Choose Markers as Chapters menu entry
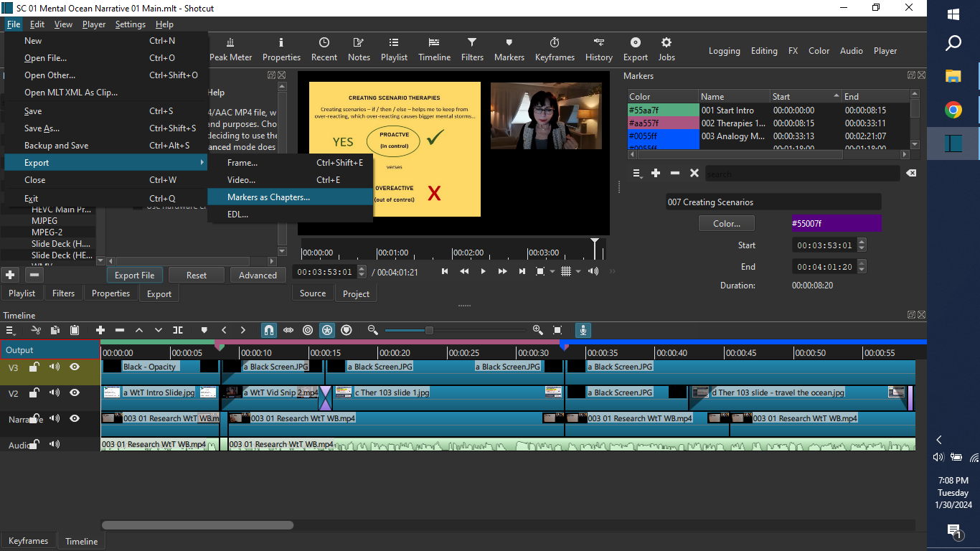Screen dimensions: 980x551 [x=268, y=197]
